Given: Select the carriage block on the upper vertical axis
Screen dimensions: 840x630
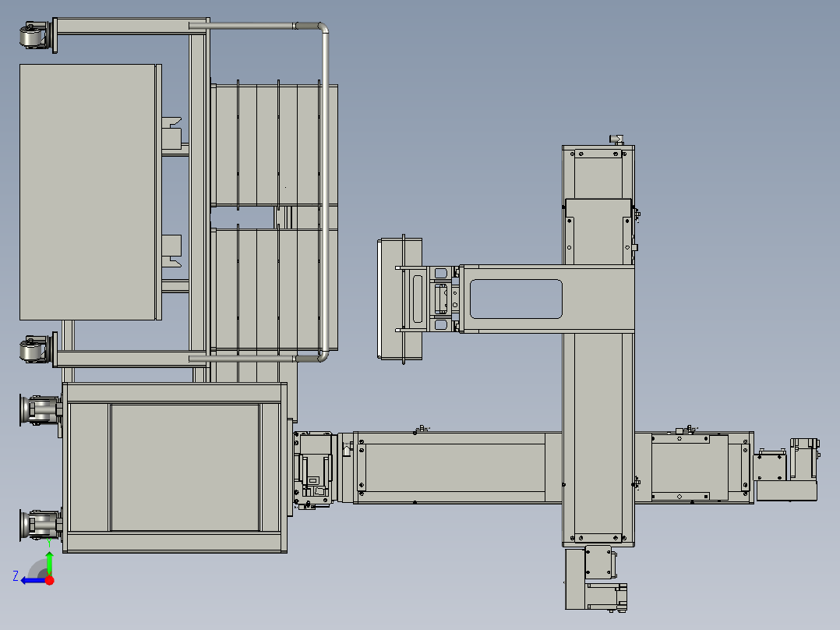Looking at the screenshot, I should [599, 232].
